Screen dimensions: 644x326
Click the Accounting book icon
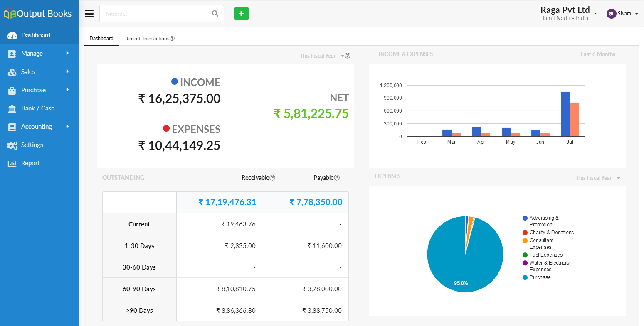point(12,127)
